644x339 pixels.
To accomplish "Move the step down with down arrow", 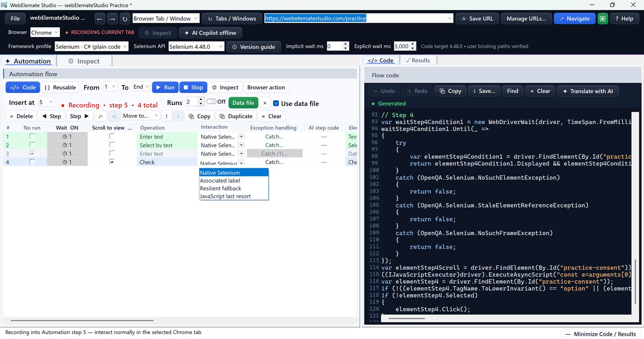I will pyautogui.click(x=178, y=116).
